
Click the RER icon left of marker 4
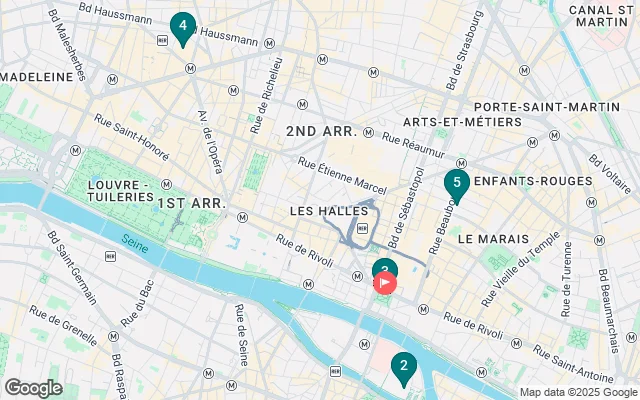162,40
